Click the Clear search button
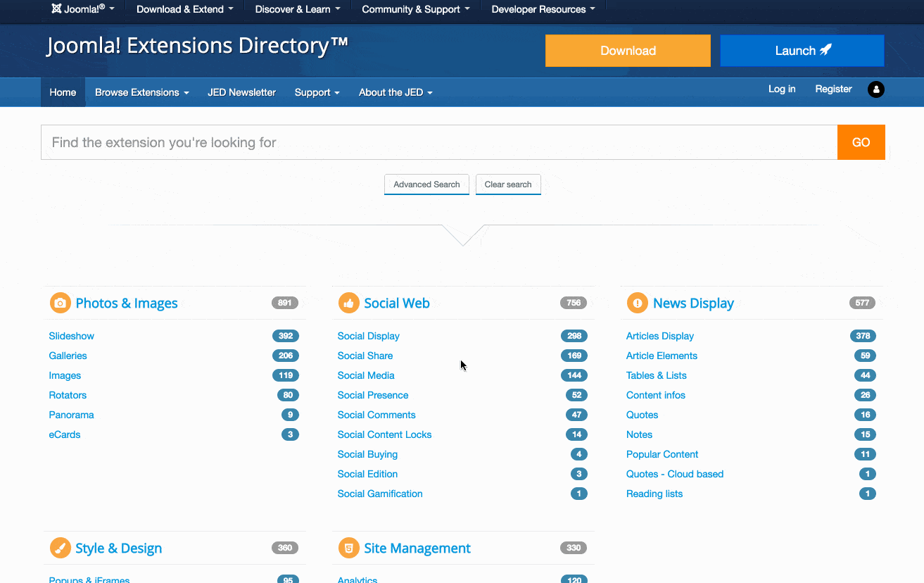 (508, 184)
